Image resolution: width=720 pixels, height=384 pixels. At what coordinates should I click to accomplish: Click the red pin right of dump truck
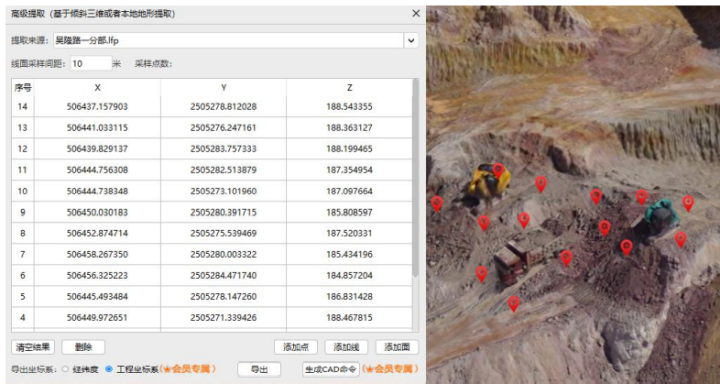(566, 258)
